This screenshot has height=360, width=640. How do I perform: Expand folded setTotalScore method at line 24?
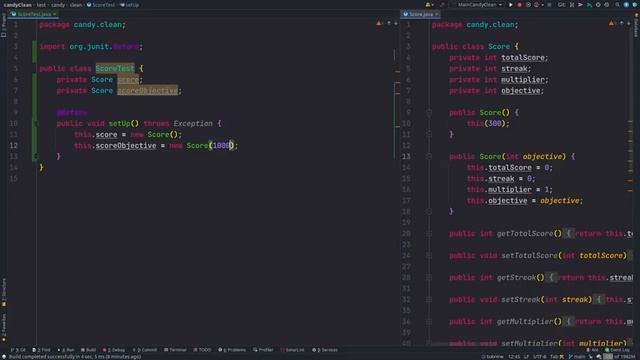(429, 256)
